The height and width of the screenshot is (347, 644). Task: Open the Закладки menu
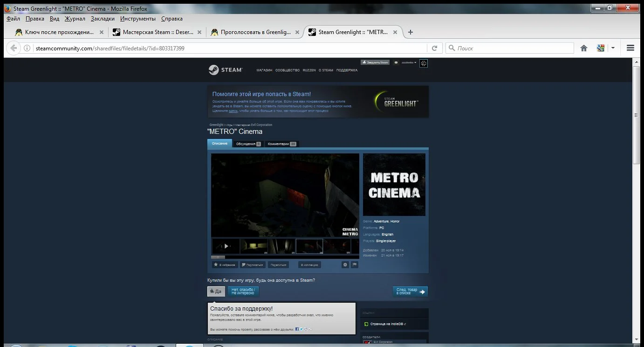point(103,19)
